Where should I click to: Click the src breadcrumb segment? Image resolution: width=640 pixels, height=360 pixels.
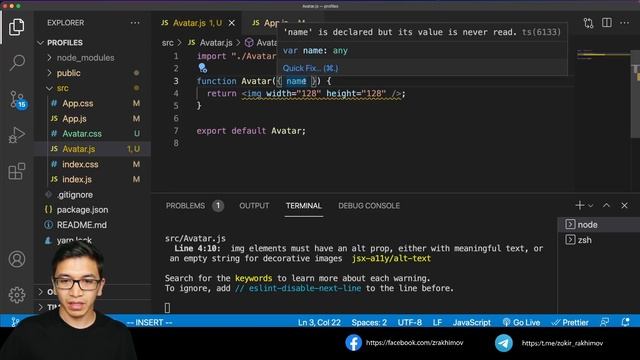click(167, 43)
